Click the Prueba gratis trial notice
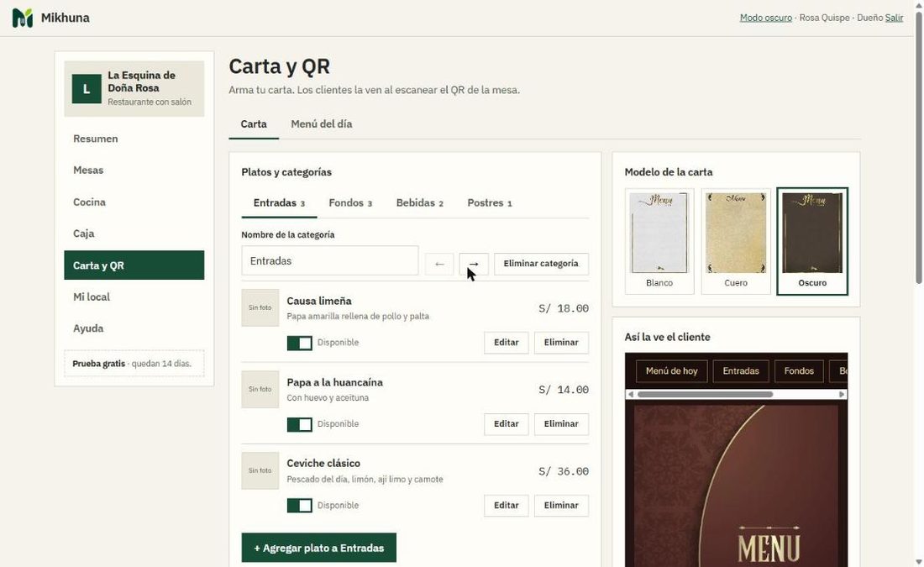The height and width of the screenshot is (567, 924). [134, 364]
